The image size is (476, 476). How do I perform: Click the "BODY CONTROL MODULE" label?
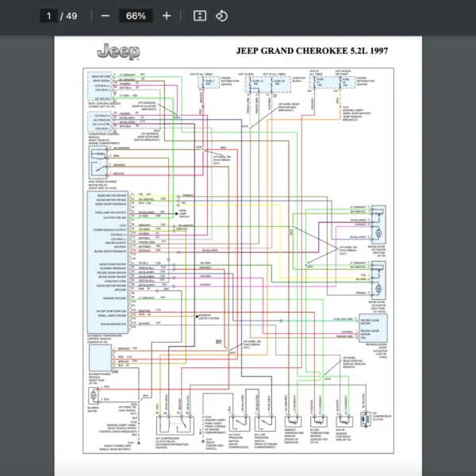tap(105, 103)
